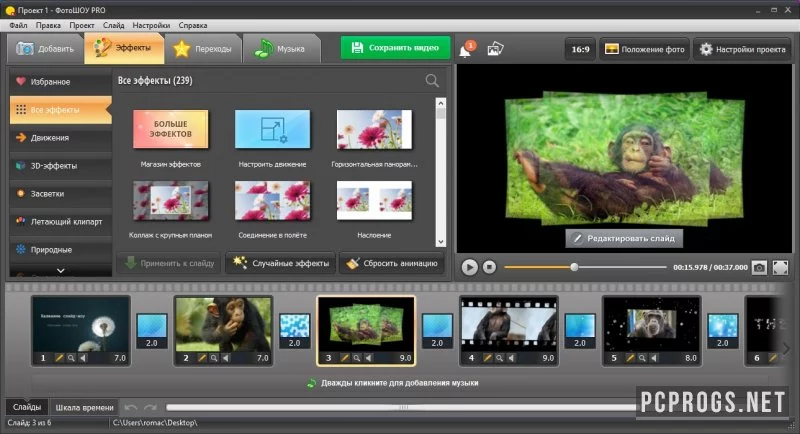800x434 pixels.
Task: Edit slide 1 with pencil icon
Action: 59,358
